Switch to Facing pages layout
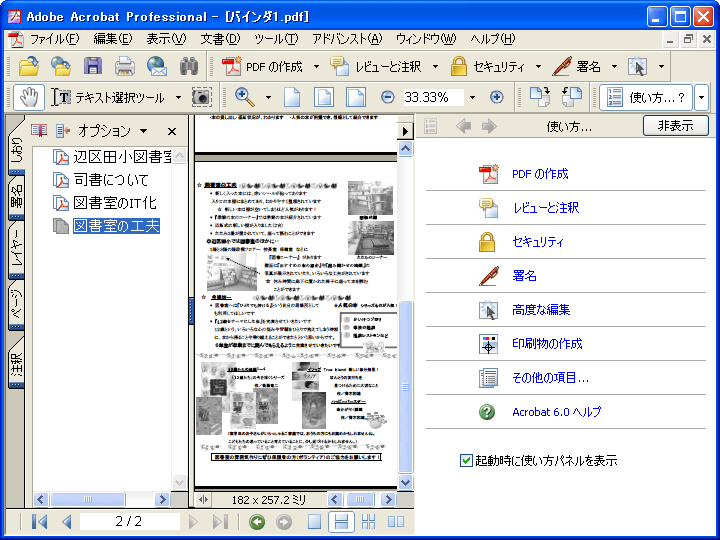The image size is (720, 540). coord(396,522)
